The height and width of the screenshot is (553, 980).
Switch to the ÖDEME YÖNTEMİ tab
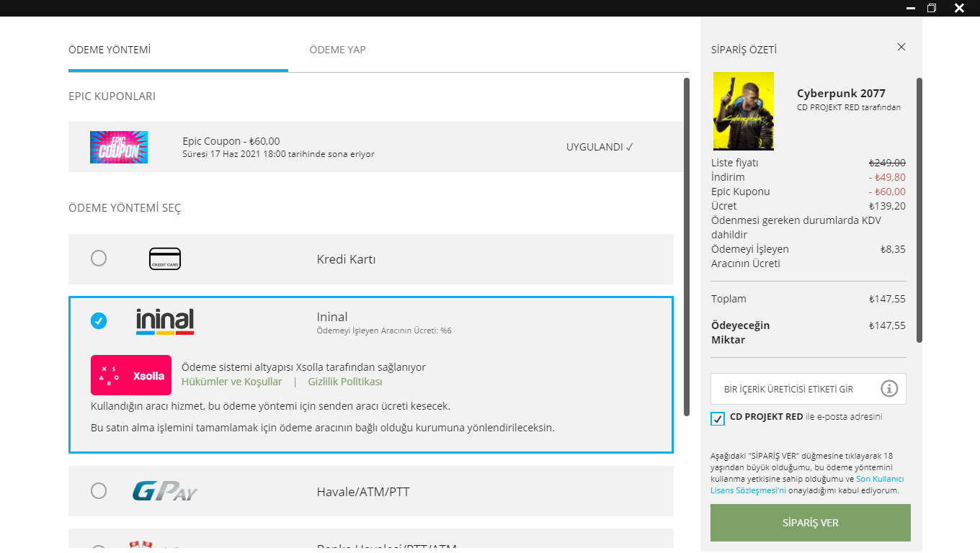pos(110,50)
